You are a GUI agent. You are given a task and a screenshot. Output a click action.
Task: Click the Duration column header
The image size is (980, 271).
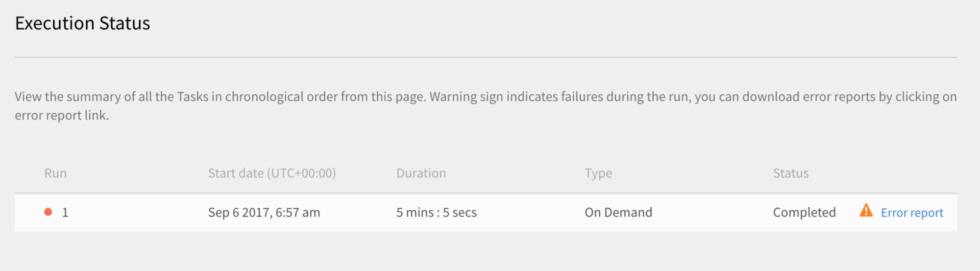click(x=421, y=173)
